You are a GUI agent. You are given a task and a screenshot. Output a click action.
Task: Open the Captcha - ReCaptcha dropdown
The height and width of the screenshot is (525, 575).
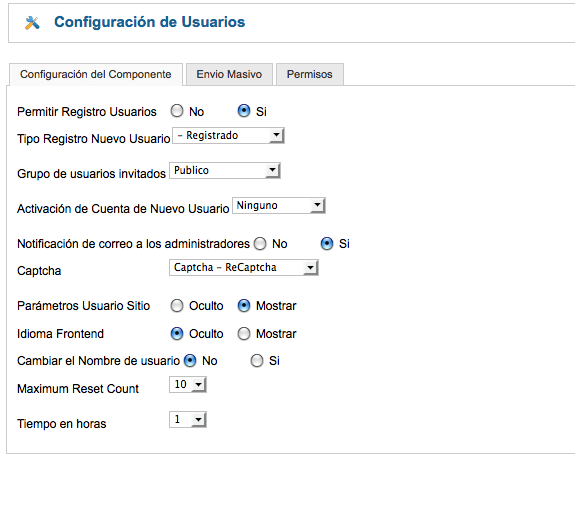point(244,268)
